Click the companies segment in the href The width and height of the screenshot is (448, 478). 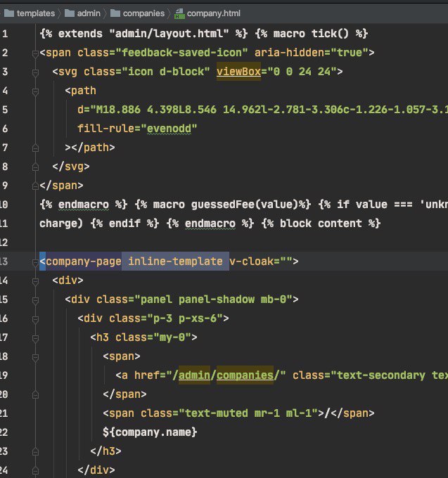click(x=245, y=375)
